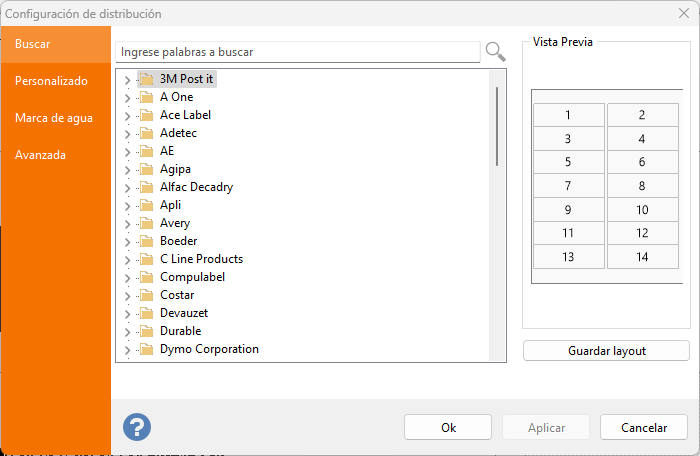
Task: Expand the Apli brand node
Action: [x=127, y=205]
